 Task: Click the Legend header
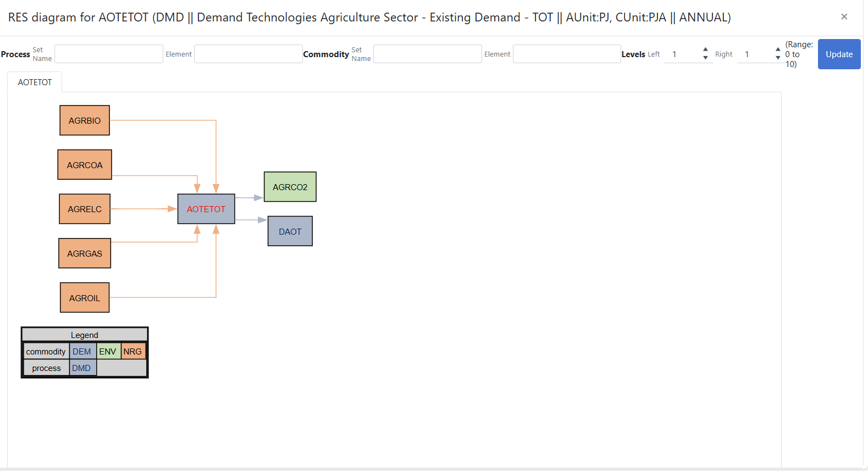pos(85,335)
